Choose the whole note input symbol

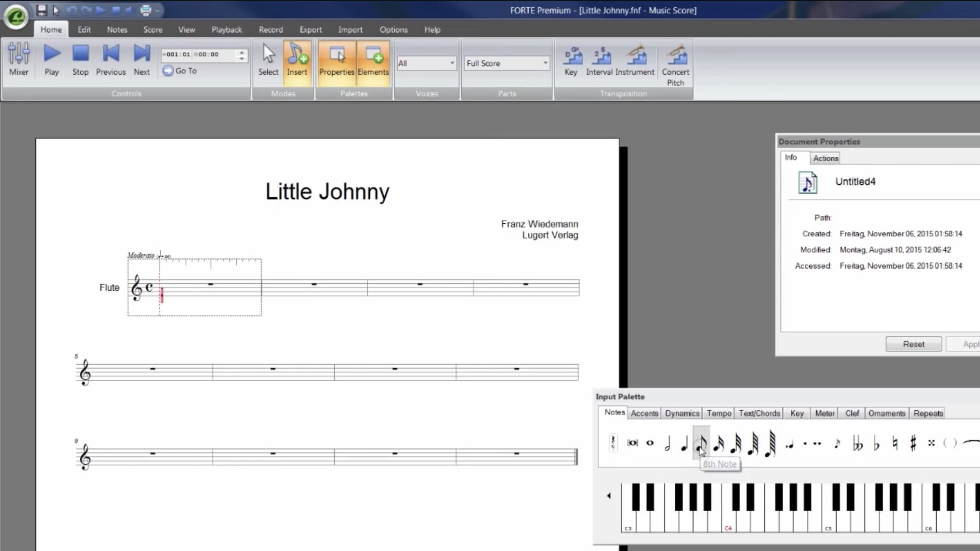(650, 443)
